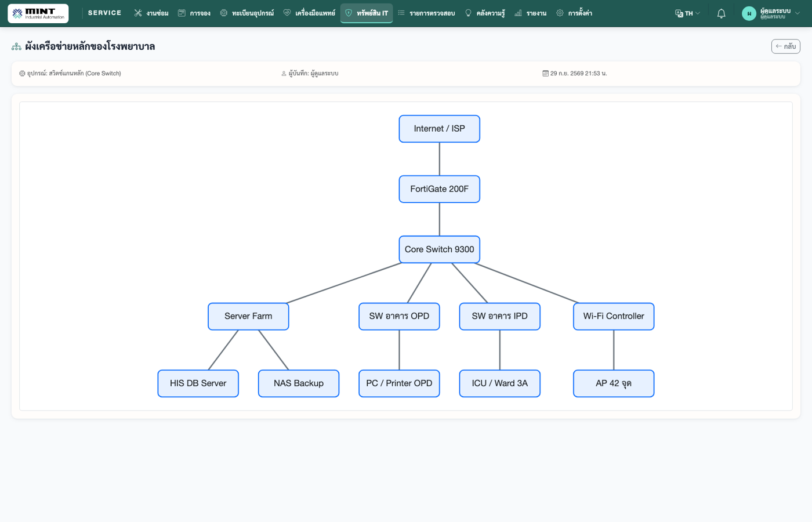Click the network diagram icon beside the page title
The width and height of the screenshot is (812, 522).
pyautogui.click(x=16, y=46)
